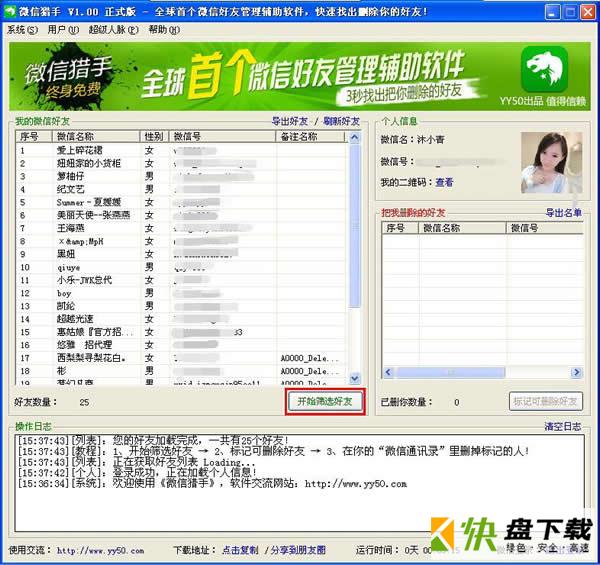Click the deleted-friends list scroll-right arrow
Viewport: 600px width, 565px height.
coord(576,372)
